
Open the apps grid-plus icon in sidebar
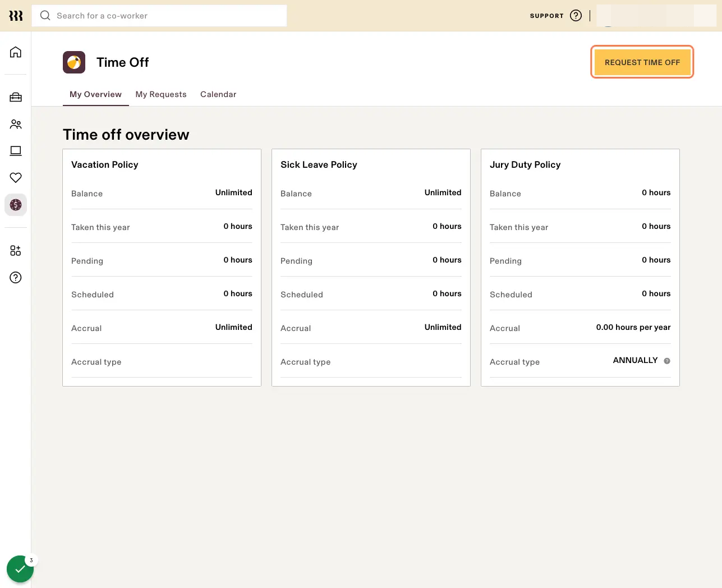click(x=16, y=250)
